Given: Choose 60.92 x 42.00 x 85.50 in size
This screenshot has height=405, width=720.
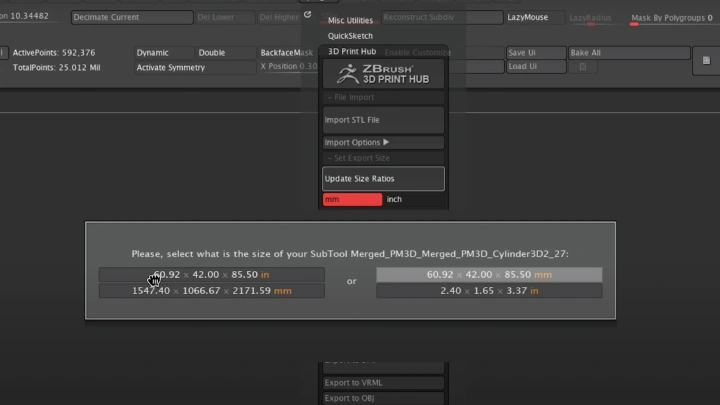Looking at the screenshot, I should tap(212, 275).
